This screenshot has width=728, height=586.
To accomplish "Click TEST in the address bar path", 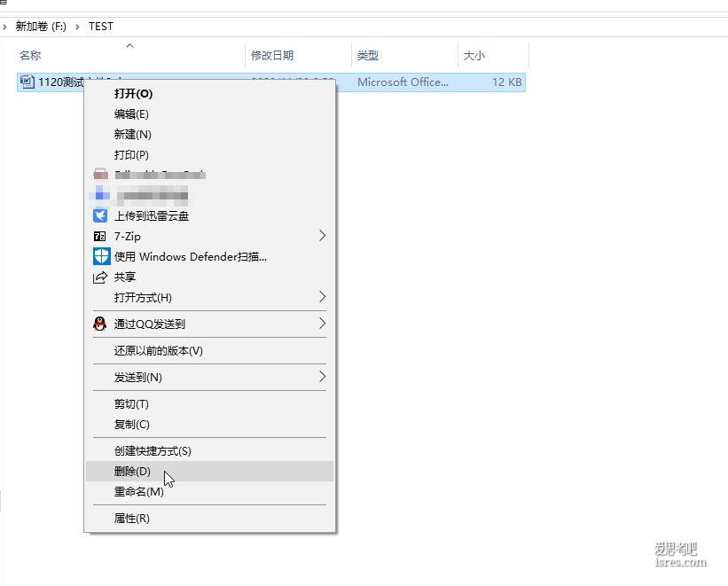I will coord(101,27).
